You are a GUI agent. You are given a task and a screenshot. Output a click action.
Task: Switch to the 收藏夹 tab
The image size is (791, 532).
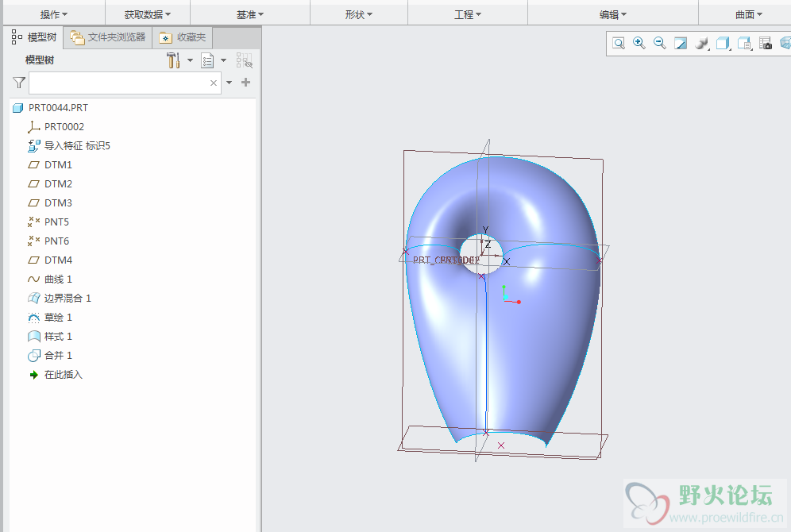(x=183, y=37)
